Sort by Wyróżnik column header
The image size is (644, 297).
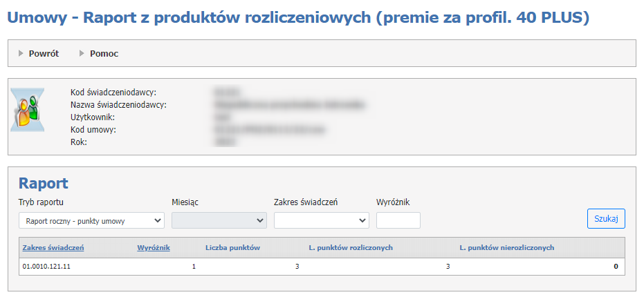[154, 247]
